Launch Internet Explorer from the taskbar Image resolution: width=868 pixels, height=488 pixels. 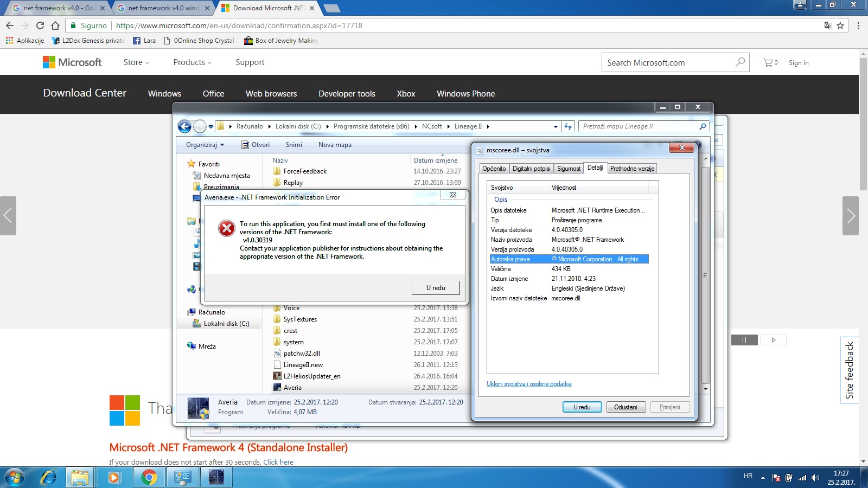click(49, 478)
